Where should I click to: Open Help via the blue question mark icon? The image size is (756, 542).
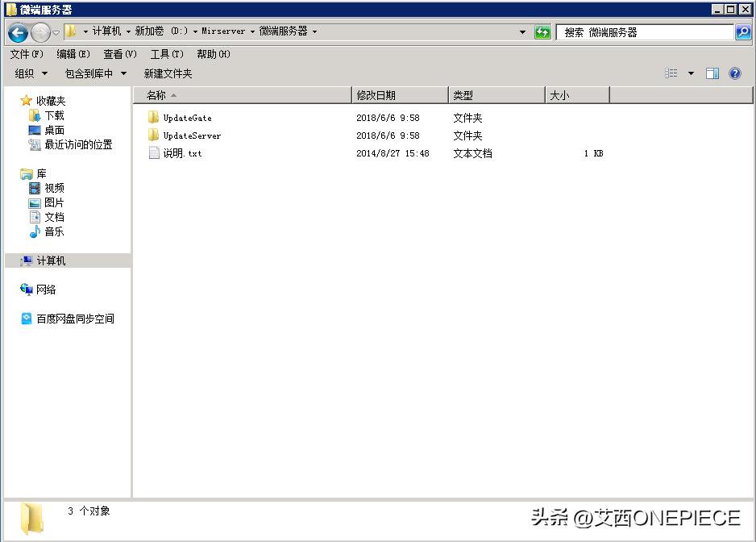[x=734, y=73]
